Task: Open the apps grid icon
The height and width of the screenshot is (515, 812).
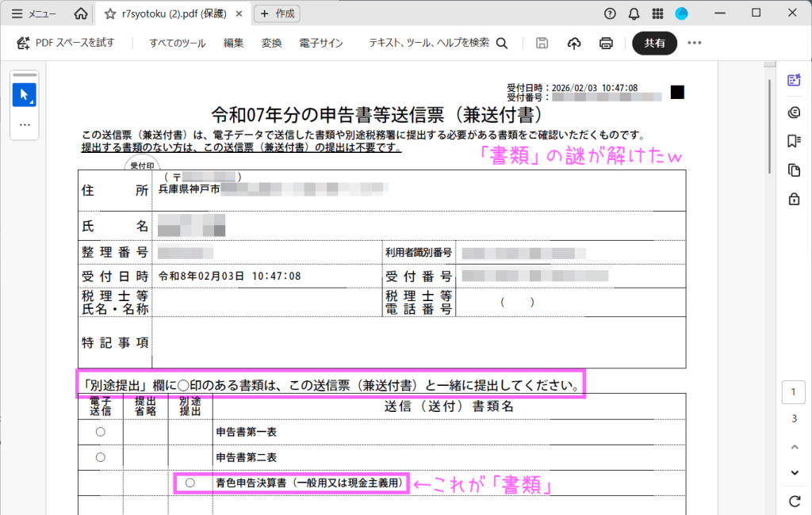Action: [657, 13]
